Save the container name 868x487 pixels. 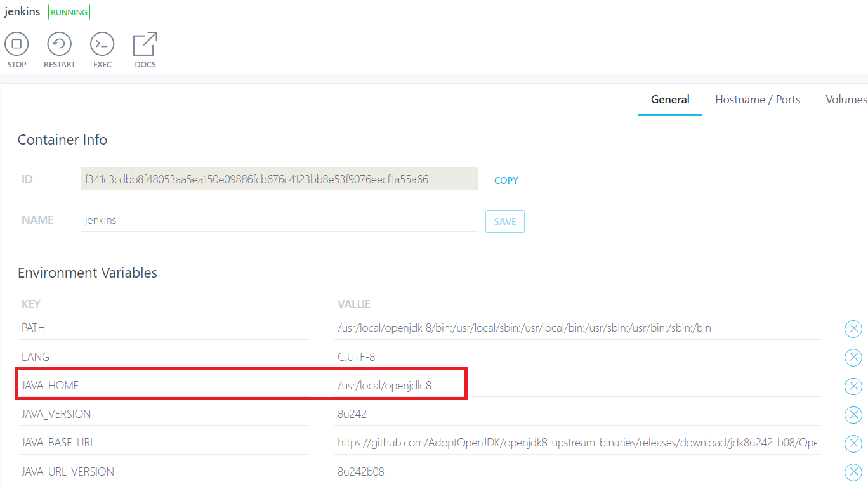click(505, 221)
